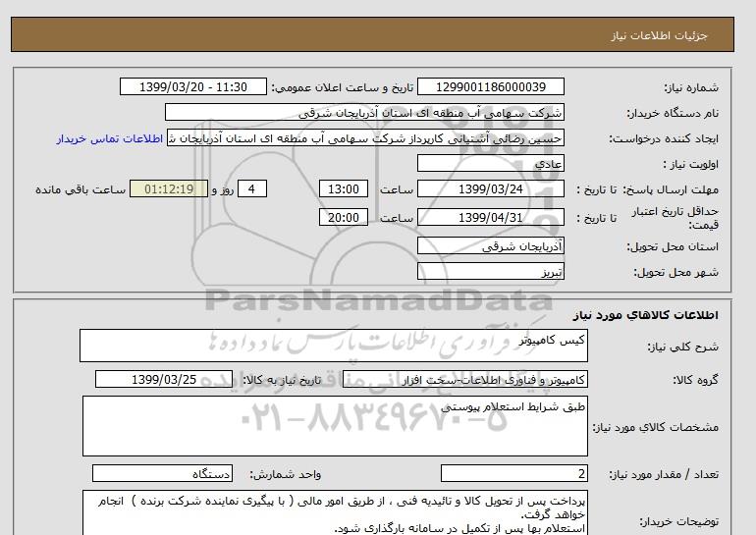Click the label شهر محل تحویل
This screenshot has width=756, height=535.
tap(675, 272)
